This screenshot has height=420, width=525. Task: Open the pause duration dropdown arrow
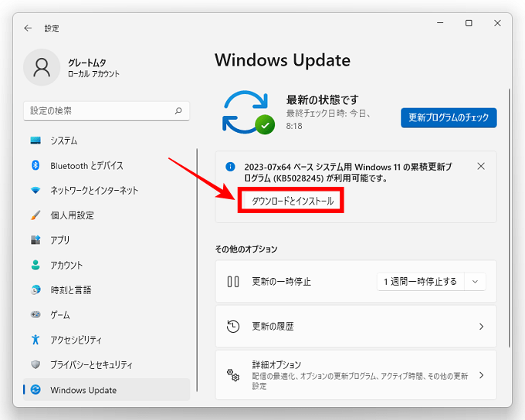tap(475, 282)
